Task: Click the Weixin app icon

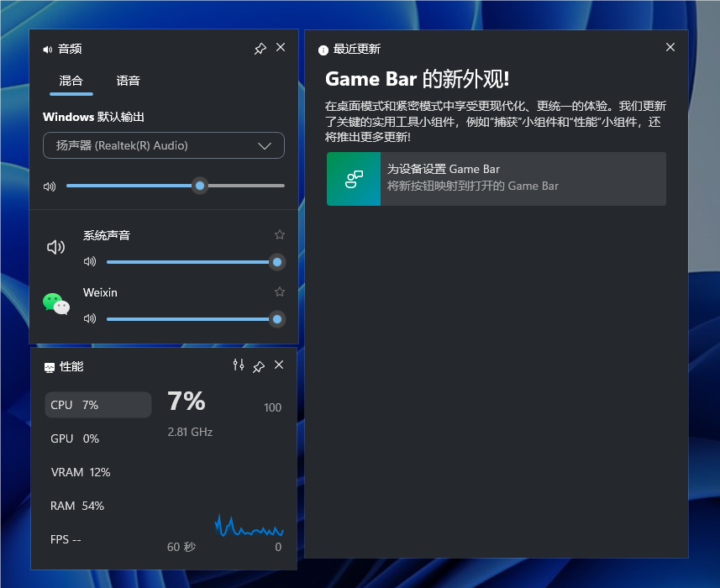Action: click(56, 305)
